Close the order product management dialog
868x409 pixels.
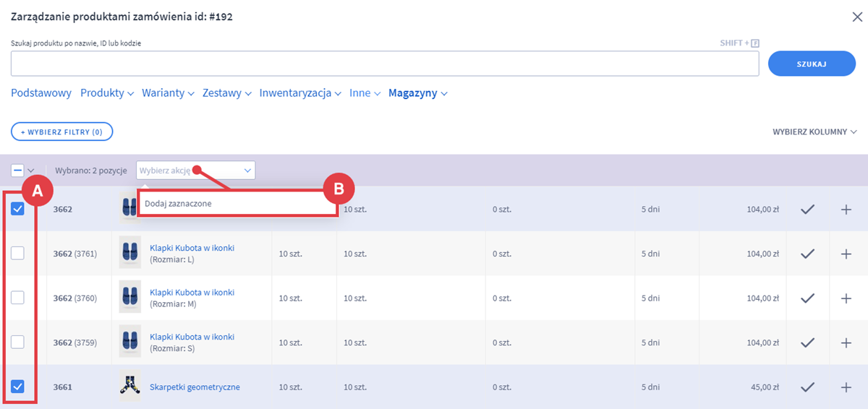[x=857, y=17]
